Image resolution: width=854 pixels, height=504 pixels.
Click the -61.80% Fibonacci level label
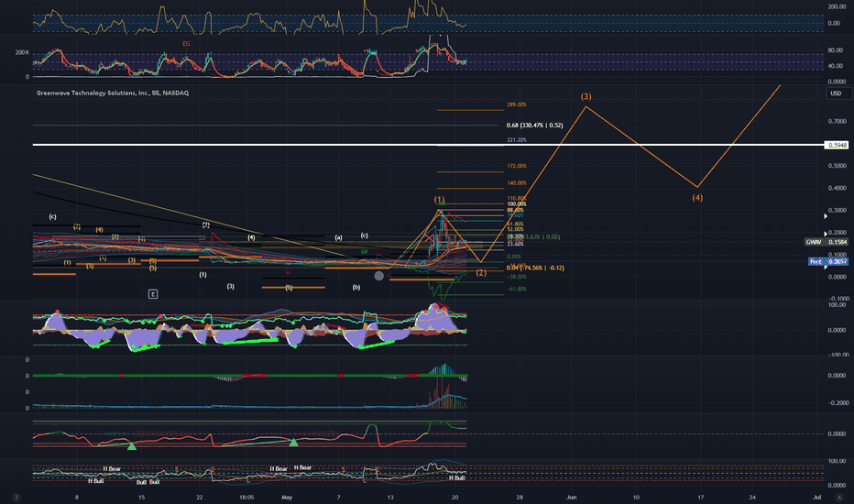coord(516,289)
